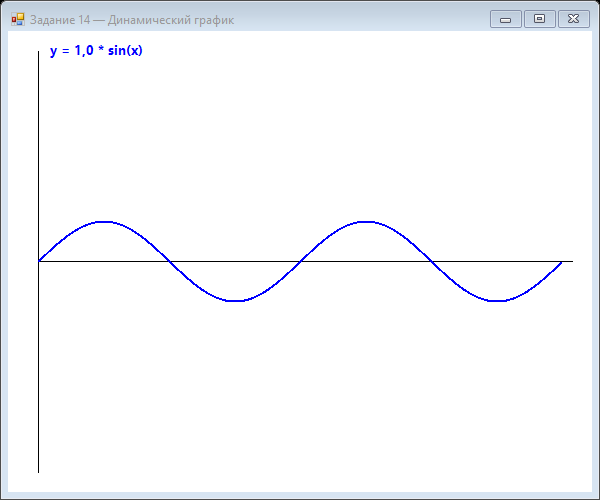Minimize the Задание 14 window
The height and width of the screenshot is (500, 600).
[x=505, y=19]
